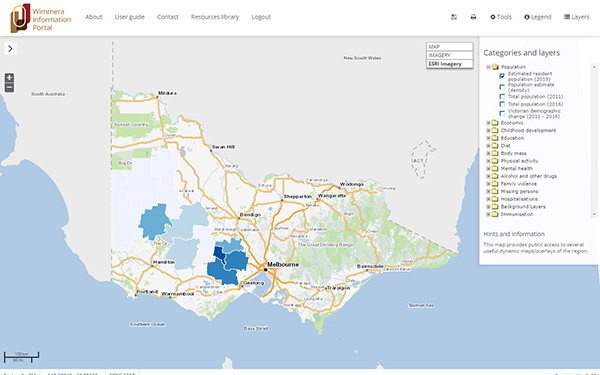
Task: Open the Contact page
Action: coord(168,17)
